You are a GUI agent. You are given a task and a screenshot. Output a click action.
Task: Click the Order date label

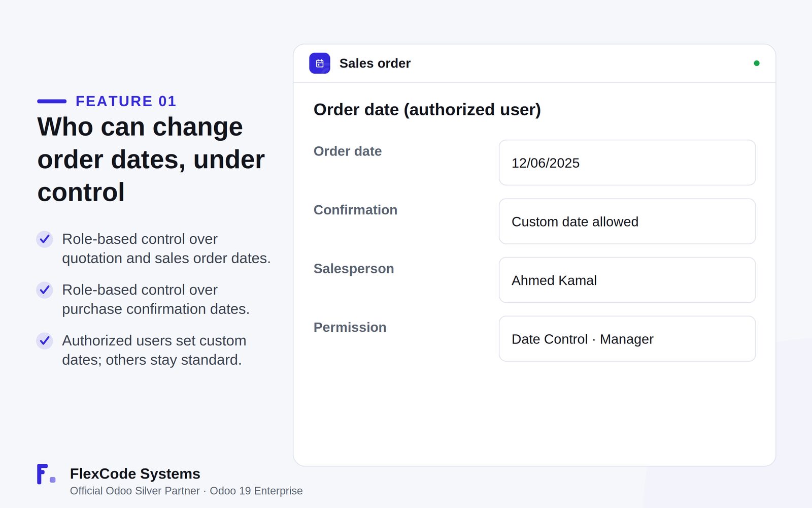tap(348, 151)
